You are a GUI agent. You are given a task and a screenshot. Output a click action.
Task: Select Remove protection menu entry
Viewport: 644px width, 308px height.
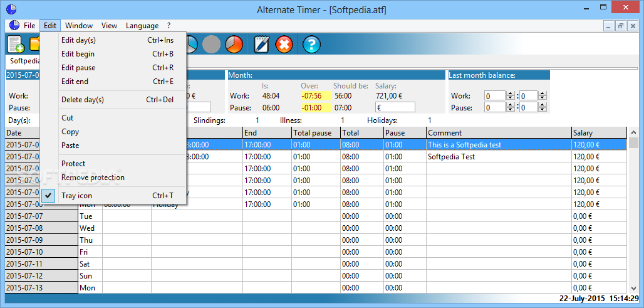(114, 178)
